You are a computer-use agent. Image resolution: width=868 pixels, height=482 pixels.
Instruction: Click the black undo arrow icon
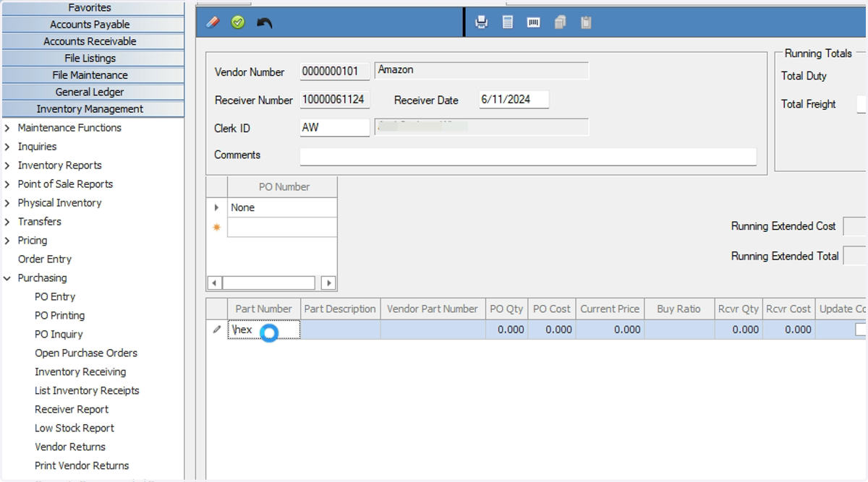[x=264, y=23]
